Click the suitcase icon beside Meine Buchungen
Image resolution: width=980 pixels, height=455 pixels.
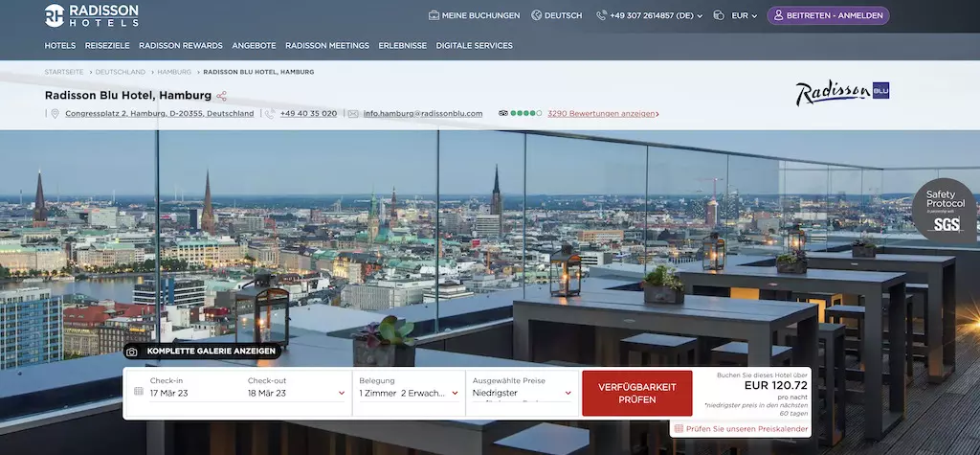pyautogui.click(x=434, y=15)
